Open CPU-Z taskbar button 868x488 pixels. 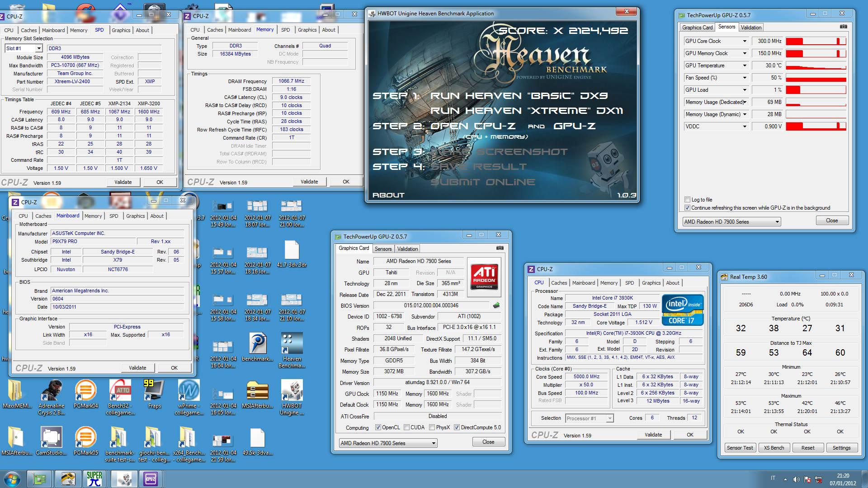pos(150,479)
